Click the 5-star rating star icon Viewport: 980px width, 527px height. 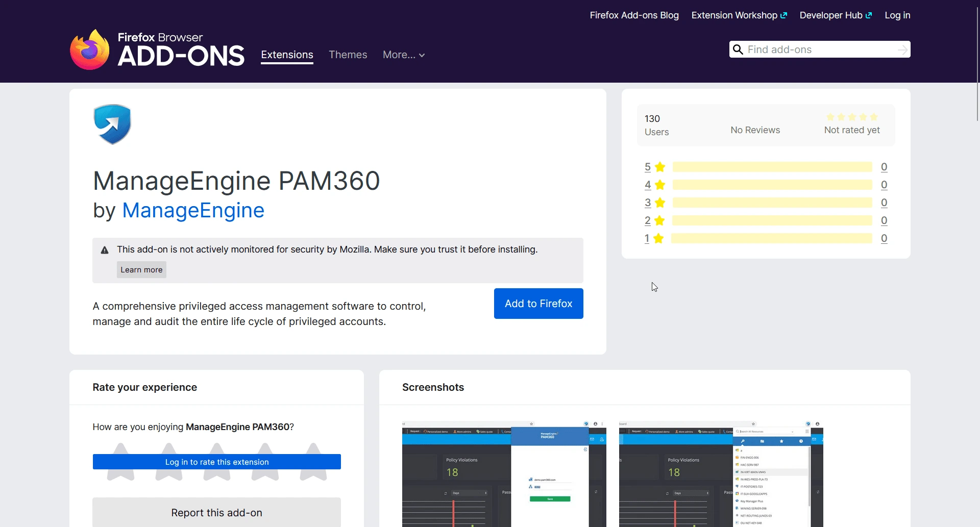point(660,167)
